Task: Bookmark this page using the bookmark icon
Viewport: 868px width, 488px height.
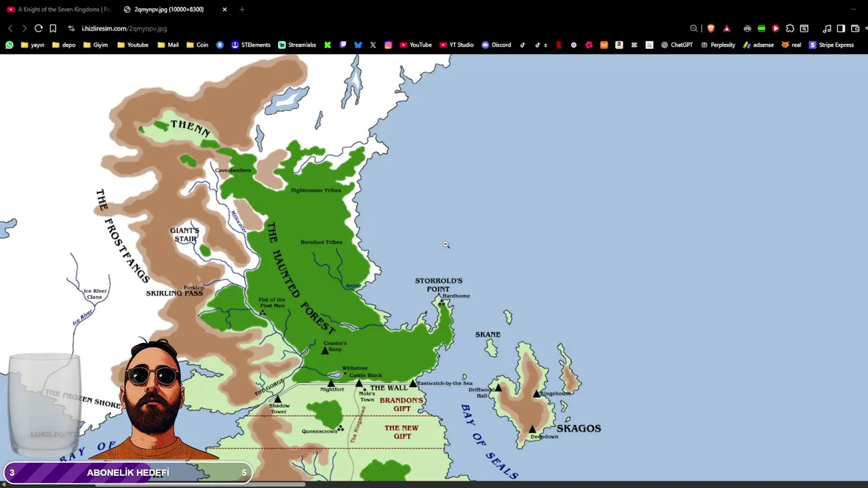Action: (53, 28)
